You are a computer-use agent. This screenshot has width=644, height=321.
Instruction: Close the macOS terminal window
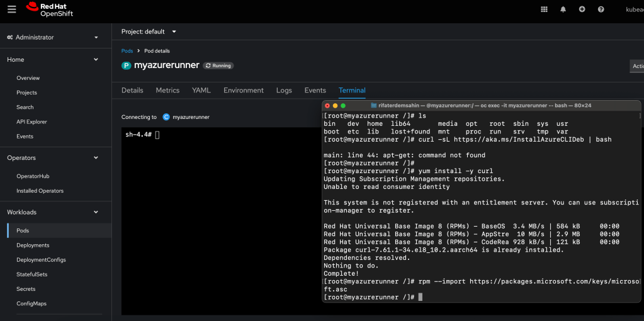click(327, 106)
